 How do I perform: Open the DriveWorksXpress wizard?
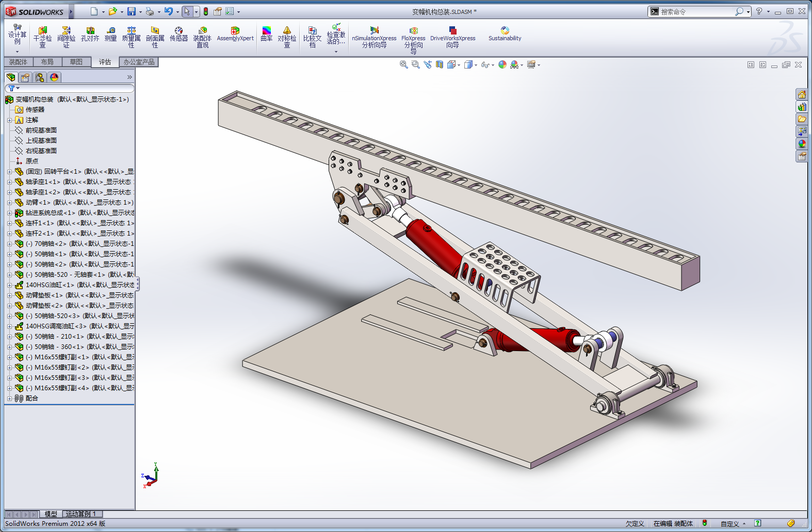tap(452, 37)
